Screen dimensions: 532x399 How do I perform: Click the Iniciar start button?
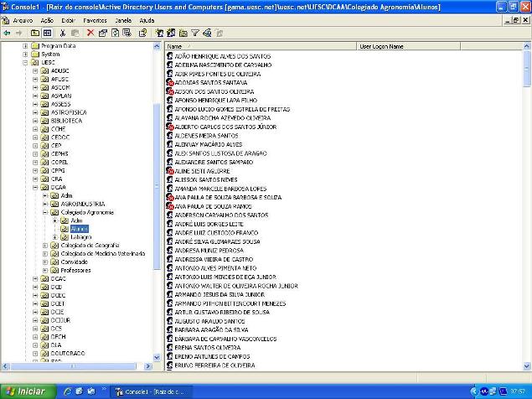pos(25,391)
